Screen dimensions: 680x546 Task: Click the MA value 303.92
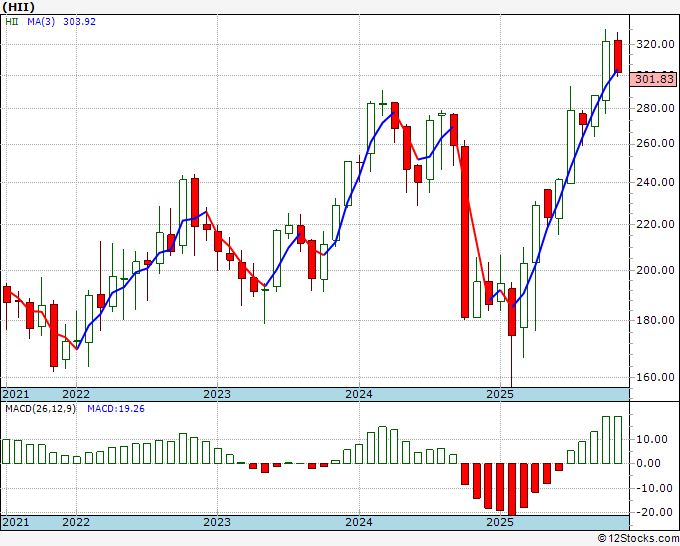coord(79,22)
